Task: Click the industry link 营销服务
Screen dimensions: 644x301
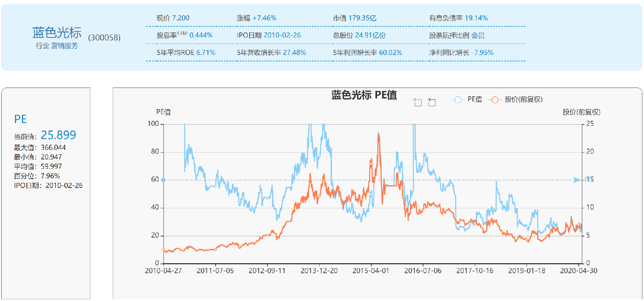Action: pyautogui.click(x=64, y=46)
